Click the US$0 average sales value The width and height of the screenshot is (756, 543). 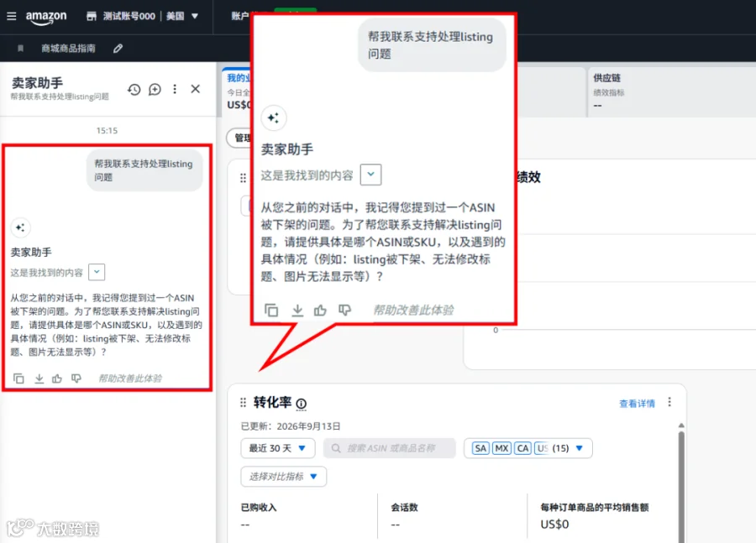[554, 525]
